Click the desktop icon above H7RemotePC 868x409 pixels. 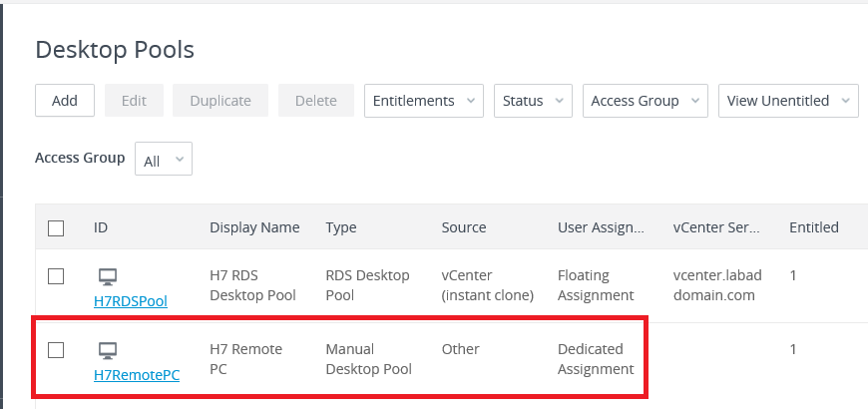click(108, 349)
